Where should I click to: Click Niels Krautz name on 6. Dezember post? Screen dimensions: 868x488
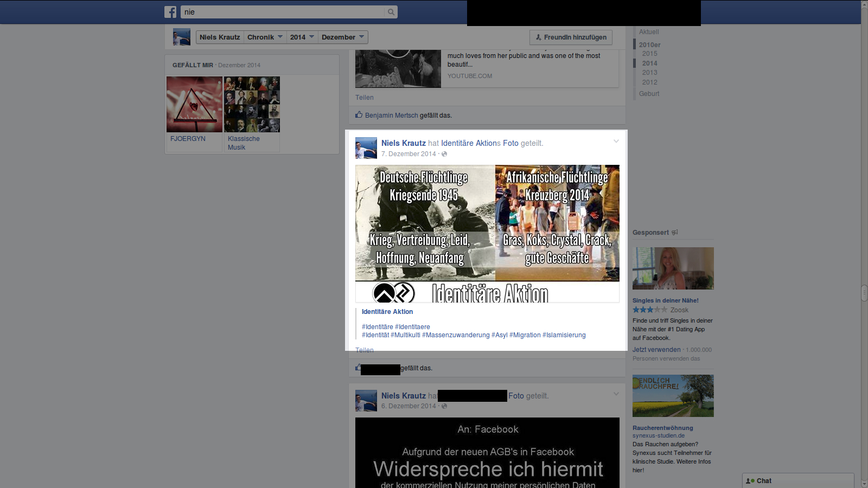[x=403, y=396]
